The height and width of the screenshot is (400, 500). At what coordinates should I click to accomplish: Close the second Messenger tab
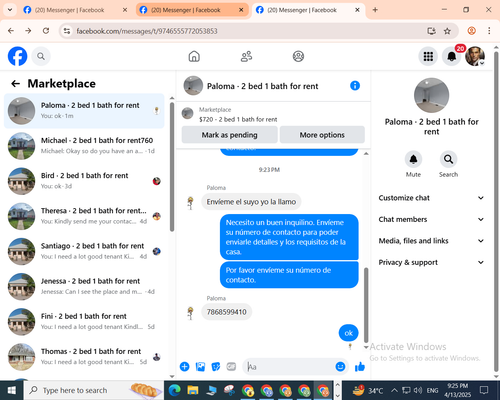coord(241,10)
